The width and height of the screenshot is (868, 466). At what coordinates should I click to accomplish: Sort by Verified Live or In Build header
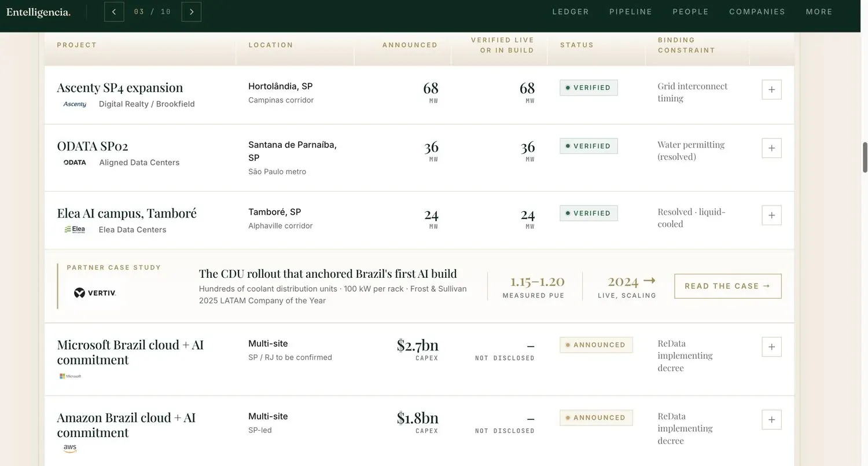[x=502, y=45]
